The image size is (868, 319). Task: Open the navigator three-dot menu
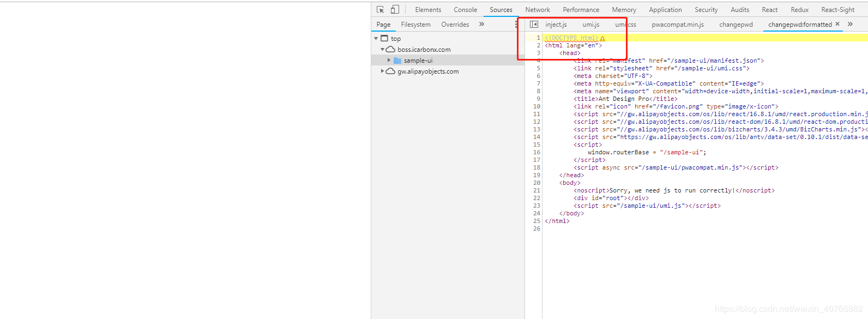click(516, 25)
